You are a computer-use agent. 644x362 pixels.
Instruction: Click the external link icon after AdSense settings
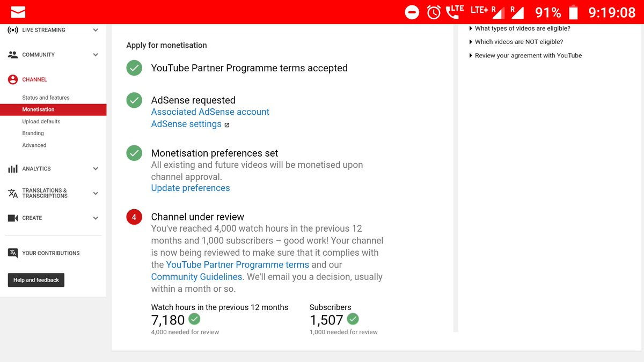226,125
